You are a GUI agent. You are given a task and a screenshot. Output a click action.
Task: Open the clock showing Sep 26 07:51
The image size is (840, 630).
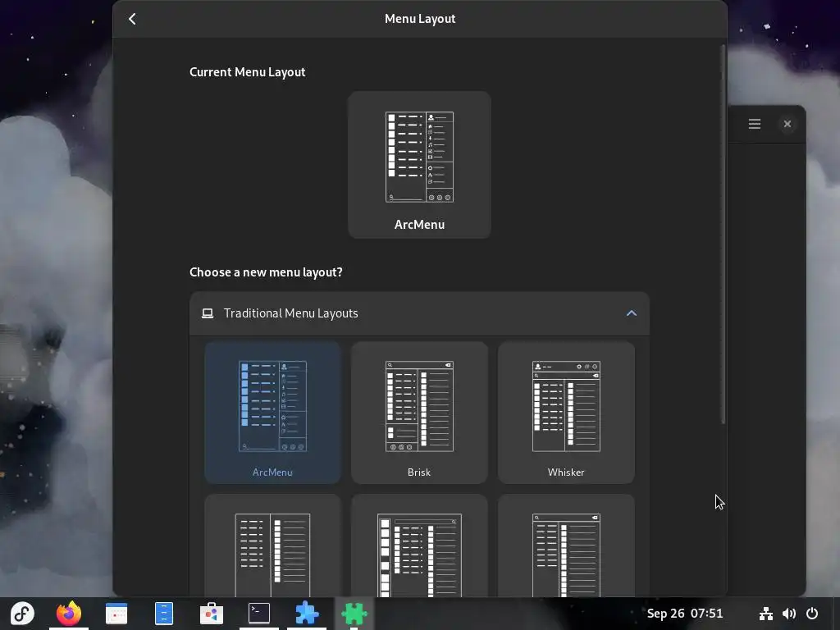[x=685, y=614]
